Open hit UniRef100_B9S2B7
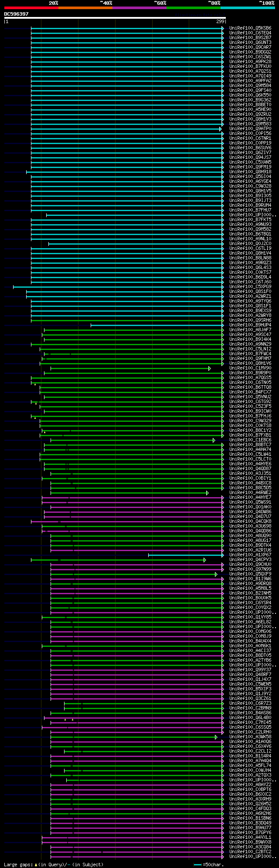The image size is (279, 868). [x=250, y=38]
